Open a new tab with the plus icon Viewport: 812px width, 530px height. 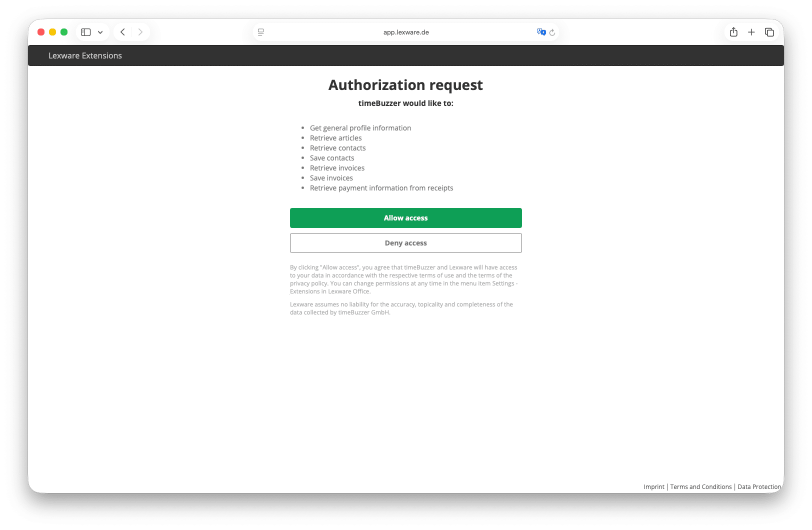(x=751, y=32)
